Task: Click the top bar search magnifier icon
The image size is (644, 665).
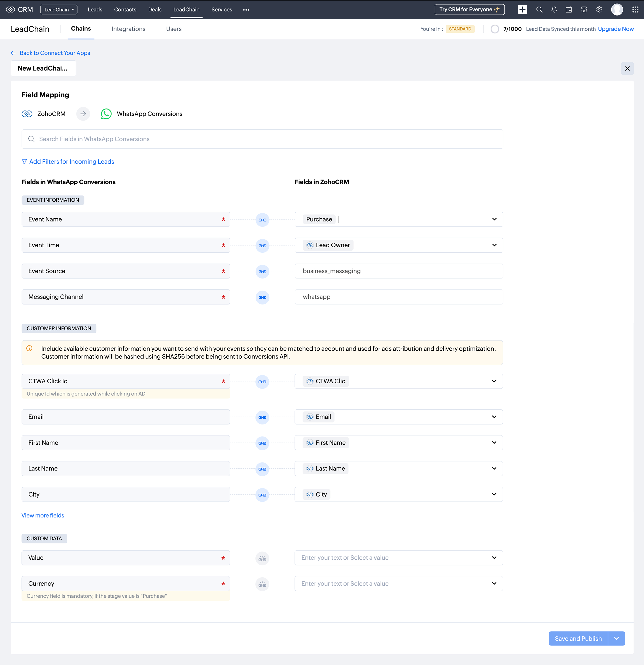Action: click(x=539, y=9)
